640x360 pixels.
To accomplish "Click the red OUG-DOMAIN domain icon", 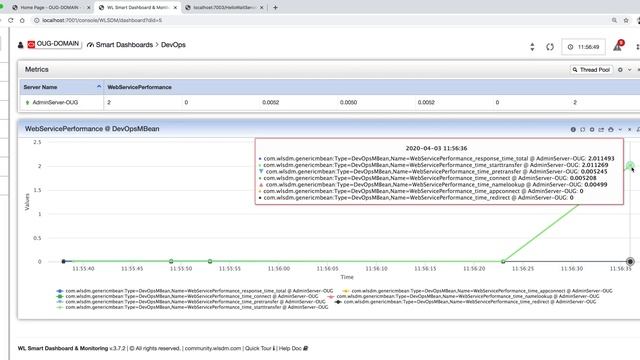I will point(31,44).
